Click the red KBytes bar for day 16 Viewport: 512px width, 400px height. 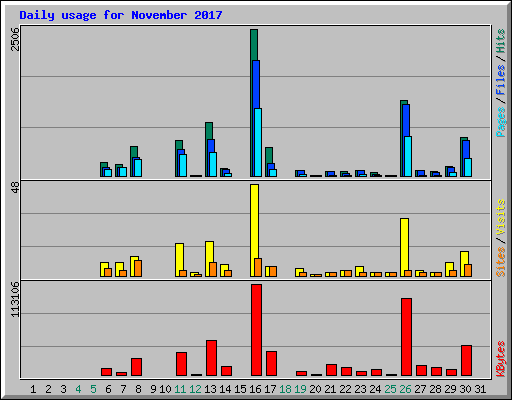coord(257,330)
